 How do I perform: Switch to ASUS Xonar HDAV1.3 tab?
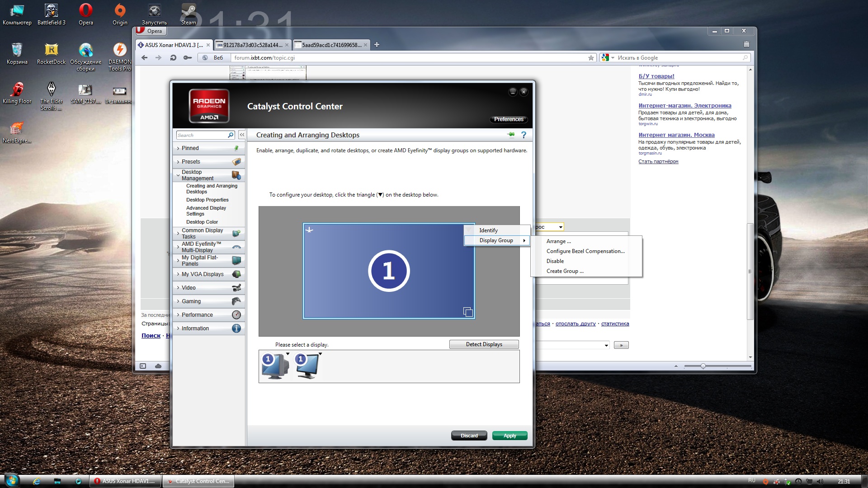[174, 45]
